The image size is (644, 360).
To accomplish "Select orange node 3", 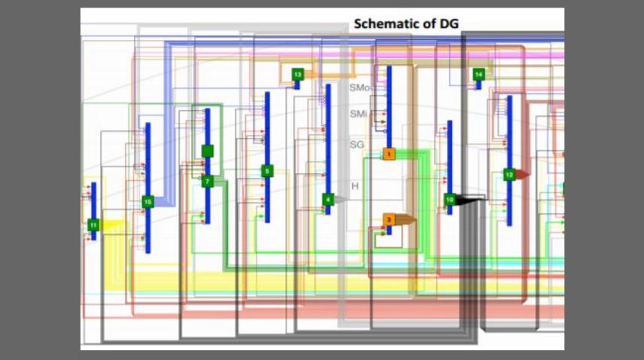I will point(388,219).
